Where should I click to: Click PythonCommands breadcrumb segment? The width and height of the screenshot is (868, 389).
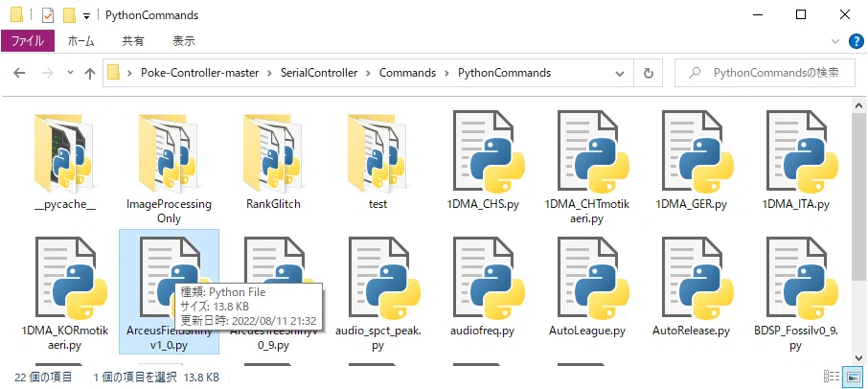[x=504, y=73]
